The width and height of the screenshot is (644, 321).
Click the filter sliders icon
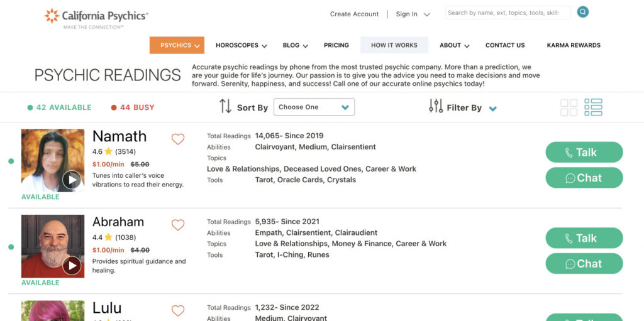click(x=436, y=106)
